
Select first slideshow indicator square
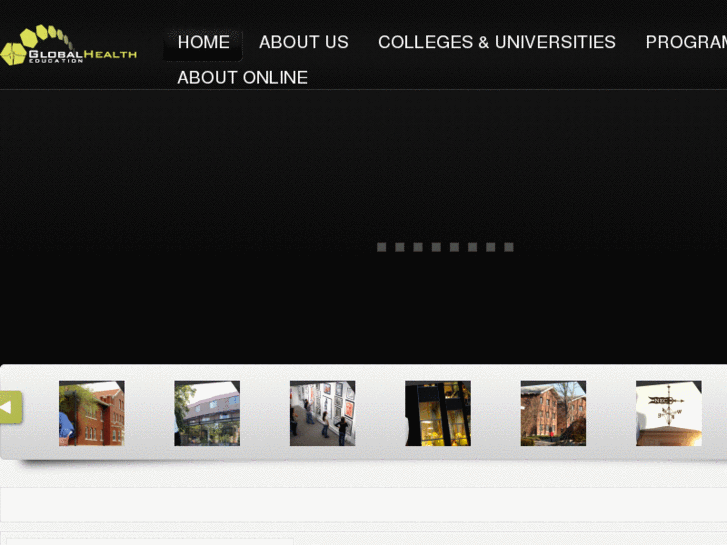382,247
